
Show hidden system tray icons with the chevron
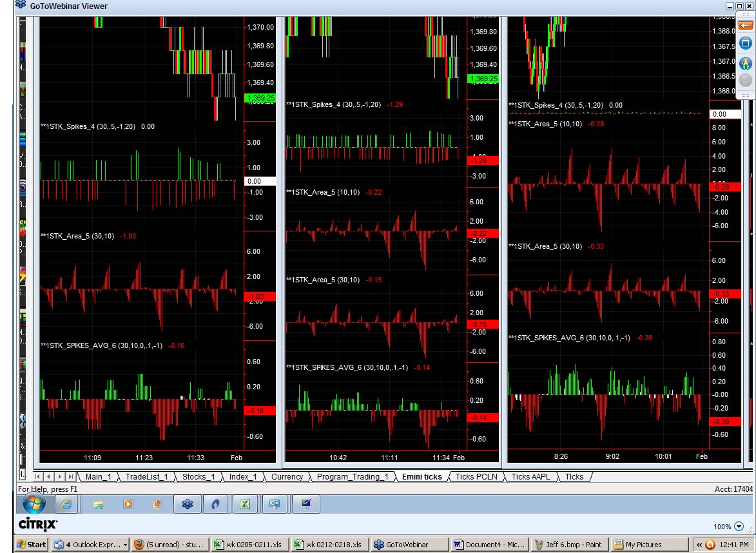tap(699, 545)
